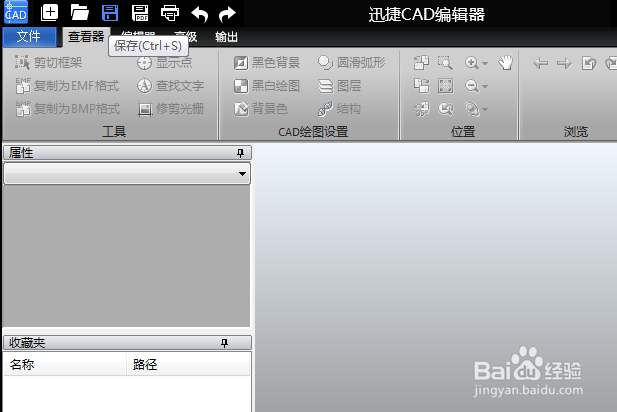
Task: Toggle 黑白绘图 mode
Action: pos(267,85)
